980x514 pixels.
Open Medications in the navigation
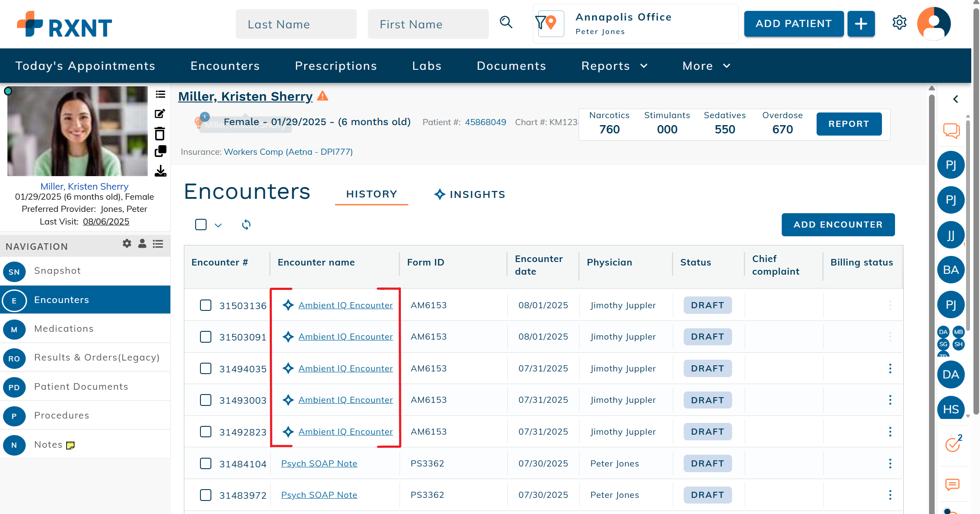(x=64, y=329)
